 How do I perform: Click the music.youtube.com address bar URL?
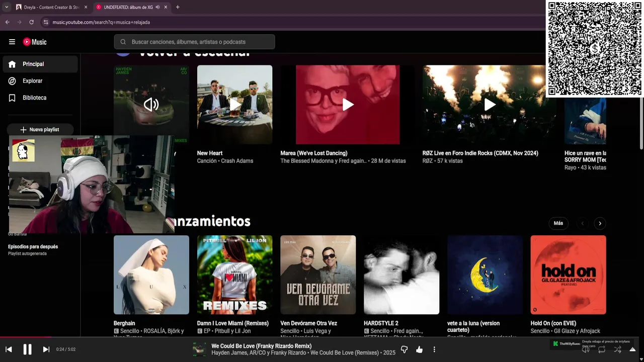pos(101,22)
